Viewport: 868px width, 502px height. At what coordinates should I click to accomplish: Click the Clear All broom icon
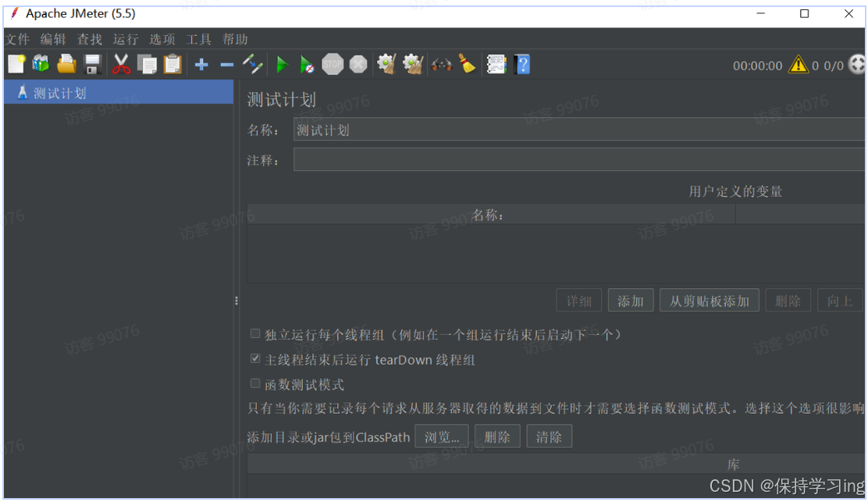[x=412, y=64]
